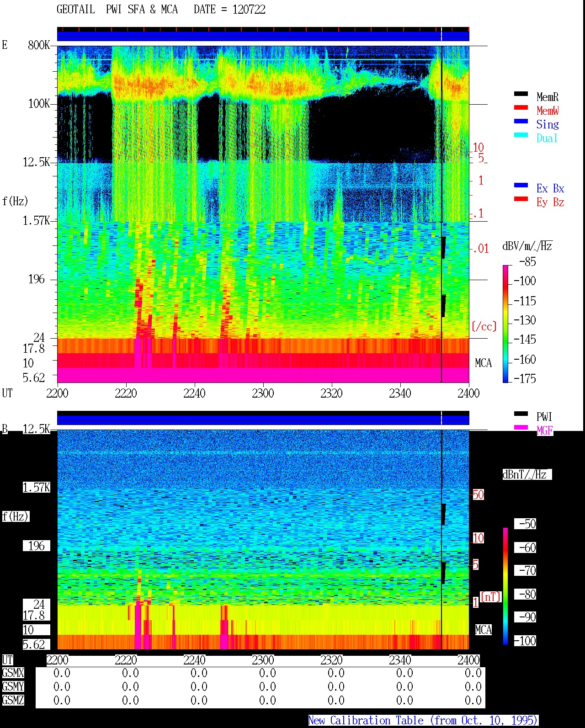Click the 'Ey Bz' legend label
The image size is (585, 728).
[x=550, y=202]
